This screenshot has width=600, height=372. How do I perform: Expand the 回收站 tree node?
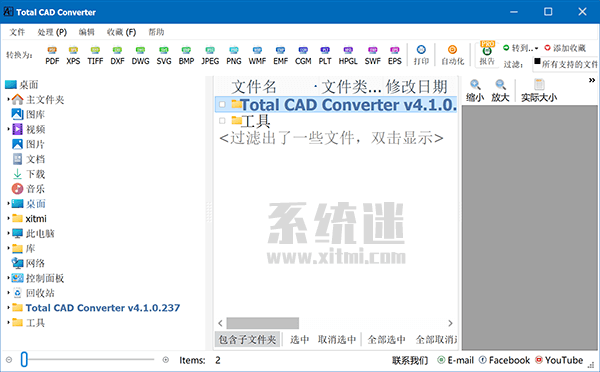point(8,293)
